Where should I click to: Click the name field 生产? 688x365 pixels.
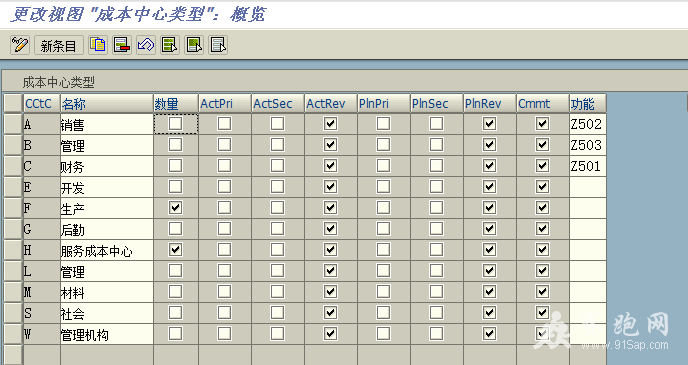coord(107,208)
